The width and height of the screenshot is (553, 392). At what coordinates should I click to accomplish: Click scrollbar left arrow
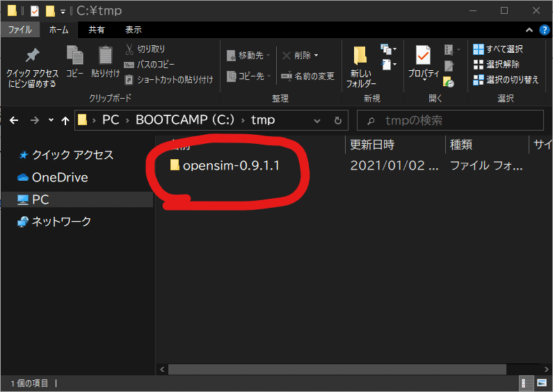(x=162, y=370)
